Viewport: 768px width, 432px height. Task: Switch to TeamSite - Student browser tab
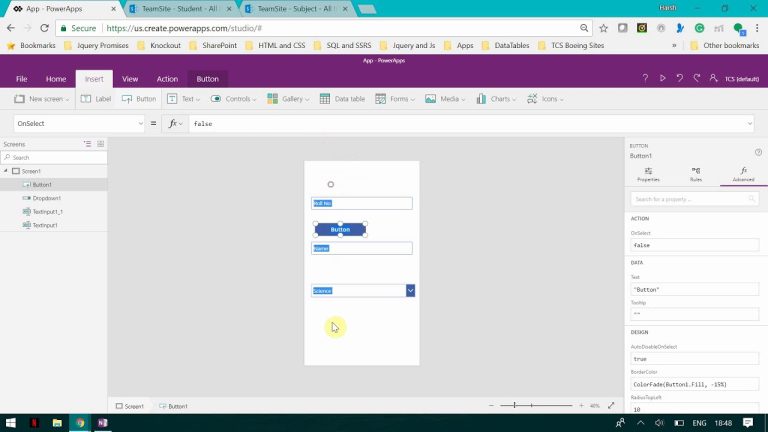[180, 9]
